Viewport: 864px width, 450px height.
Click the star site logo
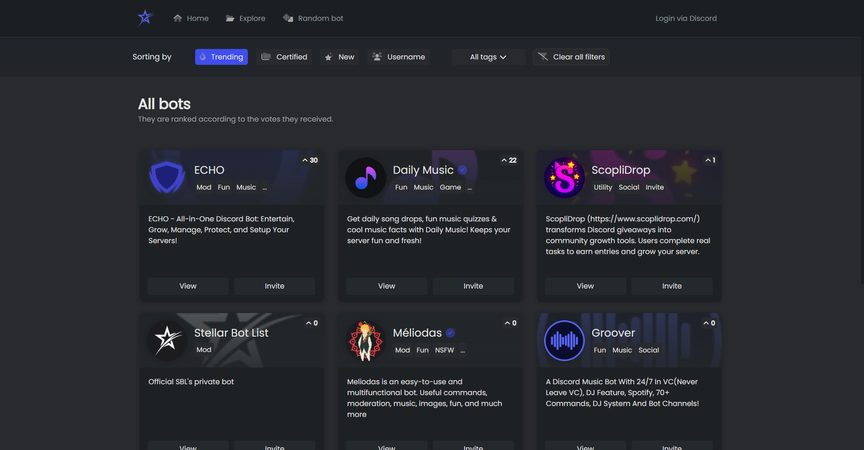pyautogui.click(x=146, y=17)
